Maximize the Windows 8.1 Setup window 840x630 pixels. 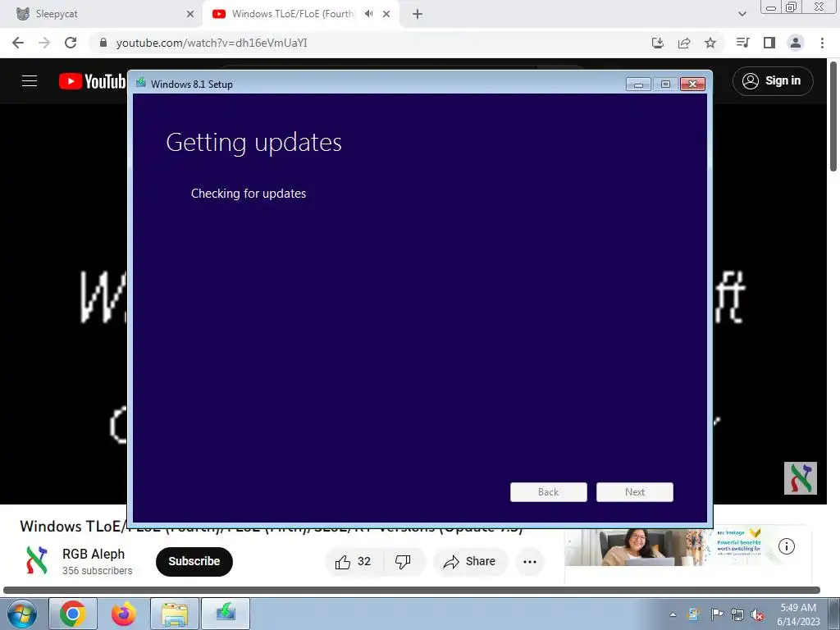pyautogui.click(x=665, y=84)
